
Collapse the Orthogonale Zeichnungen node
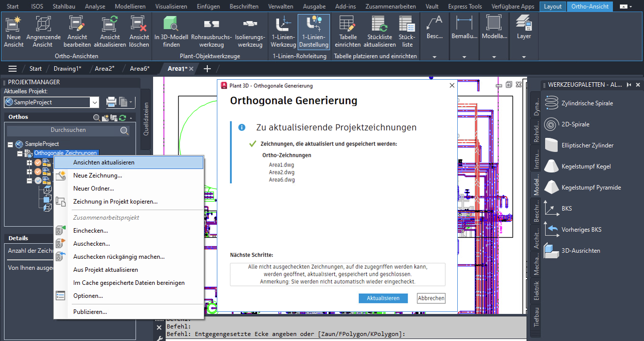point(20,153)
